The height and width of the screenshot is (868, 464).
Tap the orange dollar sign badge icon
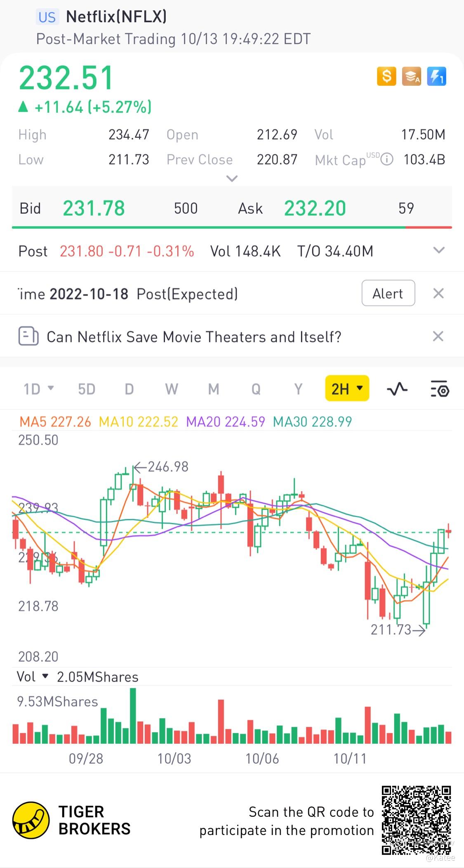(386, 76)
